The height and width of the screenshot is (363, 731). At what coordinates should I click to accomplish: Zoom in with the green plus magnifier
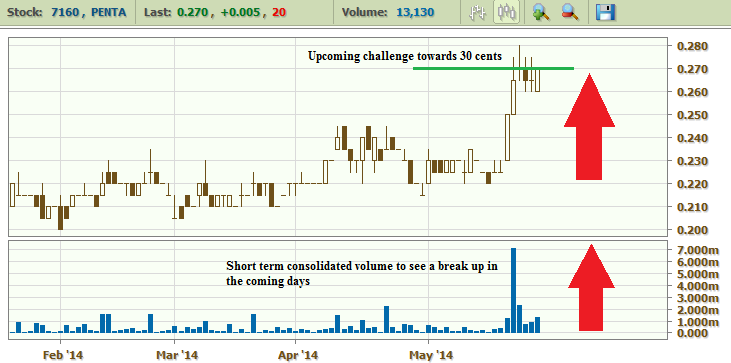pyautogui.click(x=540, y=12)
